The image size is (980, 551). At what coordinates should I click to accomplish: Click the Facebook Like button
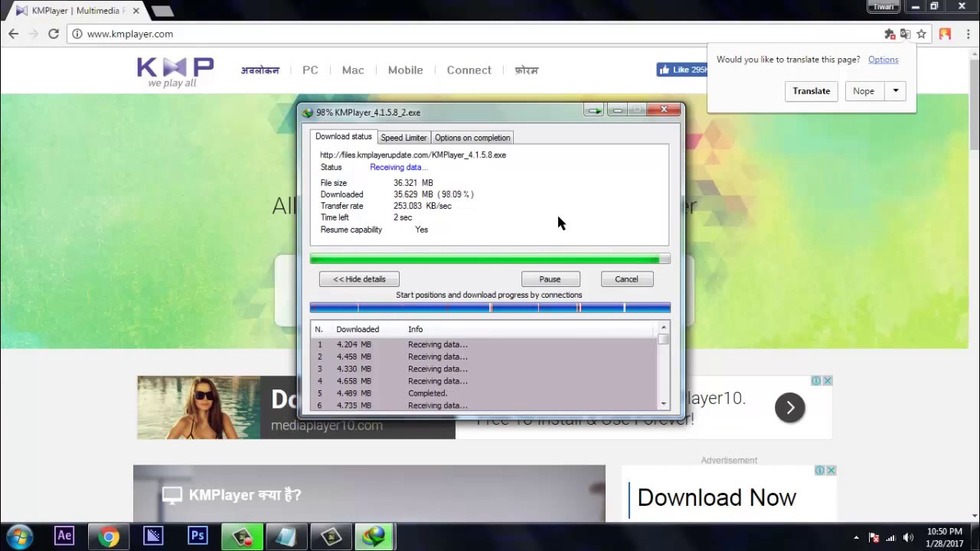click(x=681, y=70)
